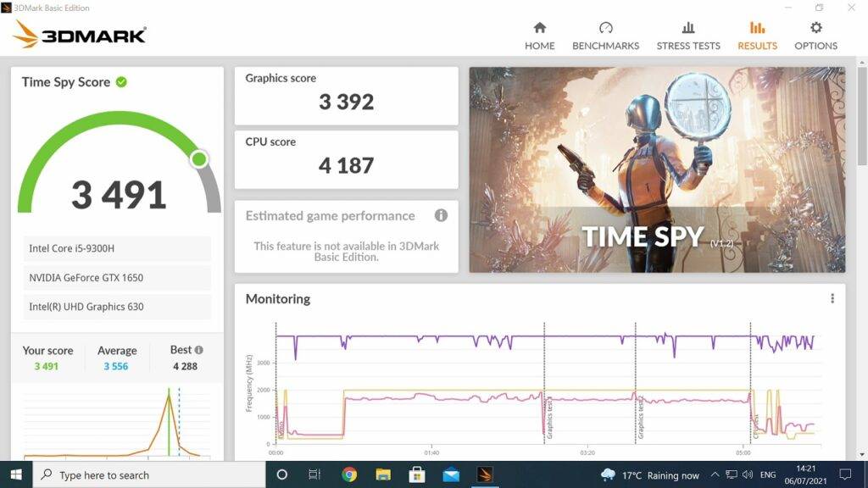The height and width of the screenshot is (488, 868).
Task: Click the Time Spy thumbnail image
Action: [x=657, y=169]
